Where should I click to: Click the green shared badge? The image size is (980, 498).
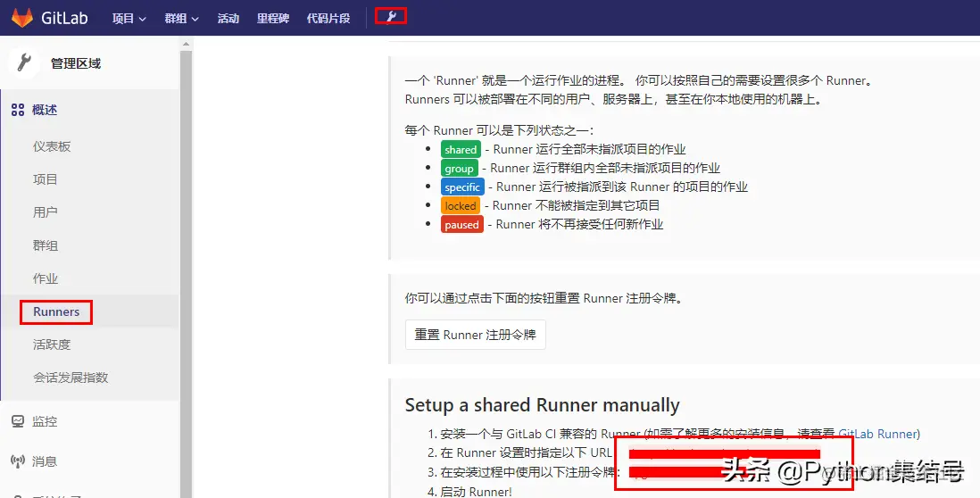[461, 149]
